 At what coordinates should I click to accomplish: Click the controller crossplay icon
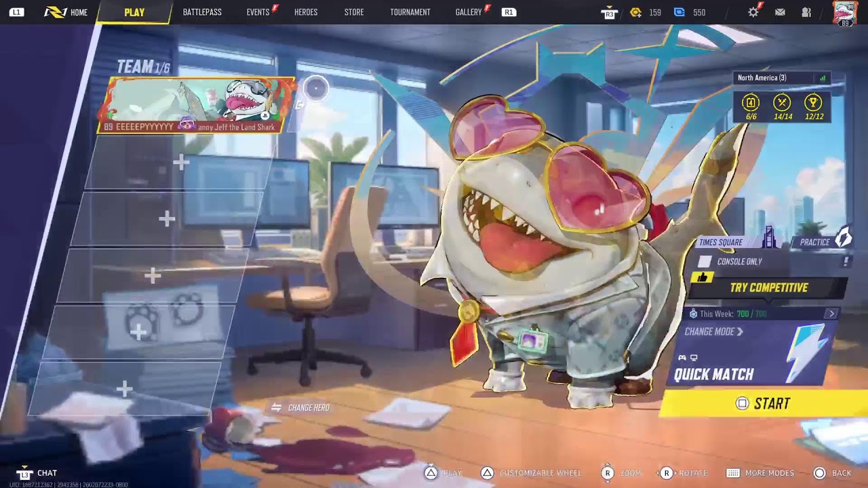[x=682, y=358]
